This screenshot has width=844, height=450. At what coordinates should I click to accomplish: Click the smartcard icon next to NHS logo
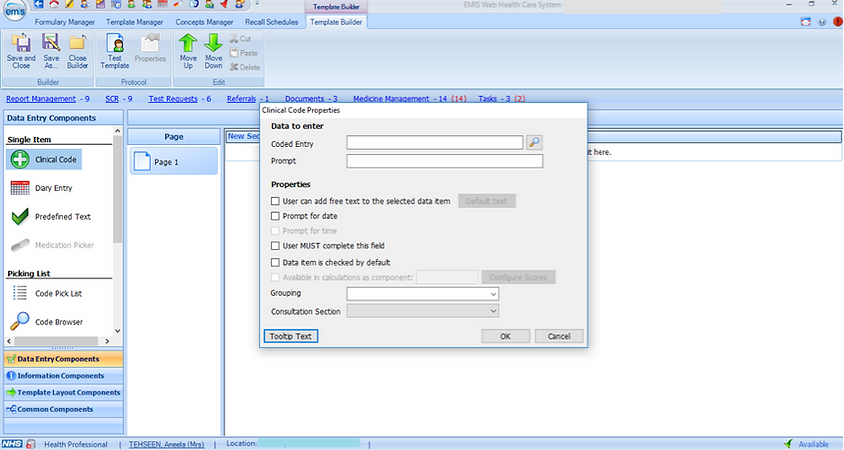(x=31, y=444)
